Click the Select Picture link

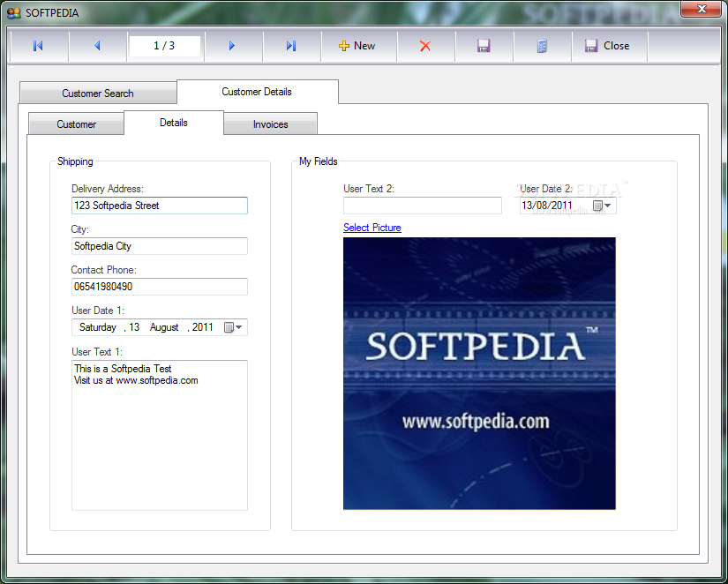(x=372, y=228)
